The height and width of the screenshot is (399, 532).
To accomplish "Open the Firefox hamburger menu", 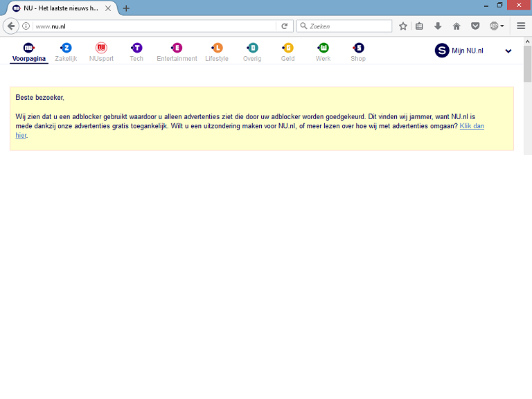I will click(x=521, y=26).
